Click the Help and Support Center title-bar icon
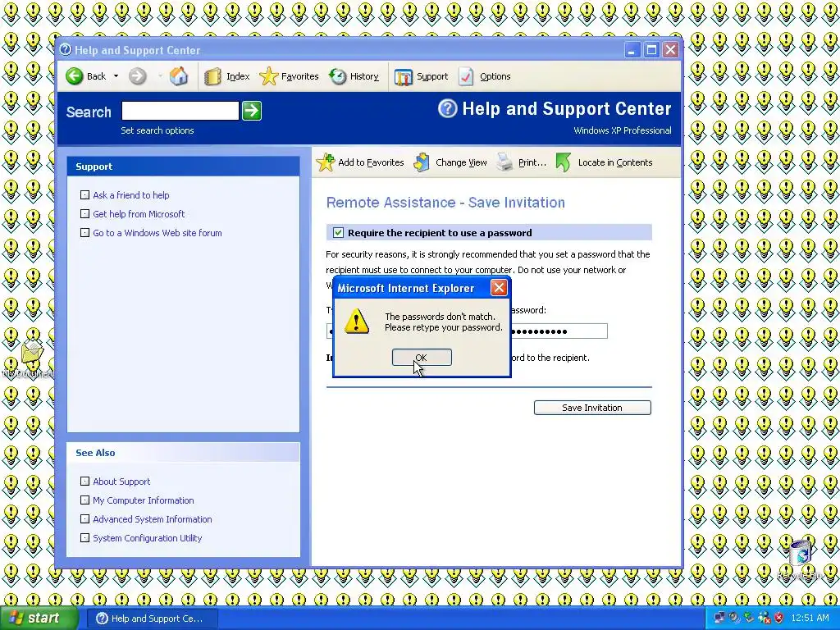 tap(66, 50)
